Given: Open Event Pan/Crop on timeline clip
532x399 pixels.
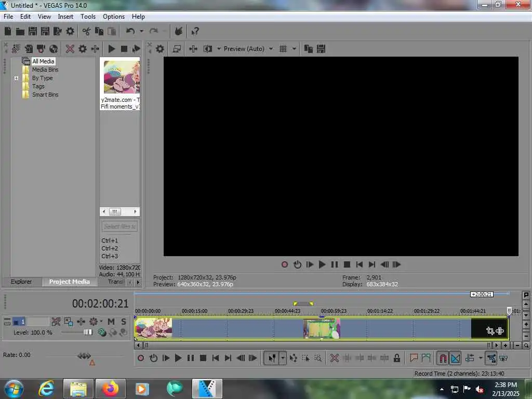Looking at the screenshot, I should 490,331.
